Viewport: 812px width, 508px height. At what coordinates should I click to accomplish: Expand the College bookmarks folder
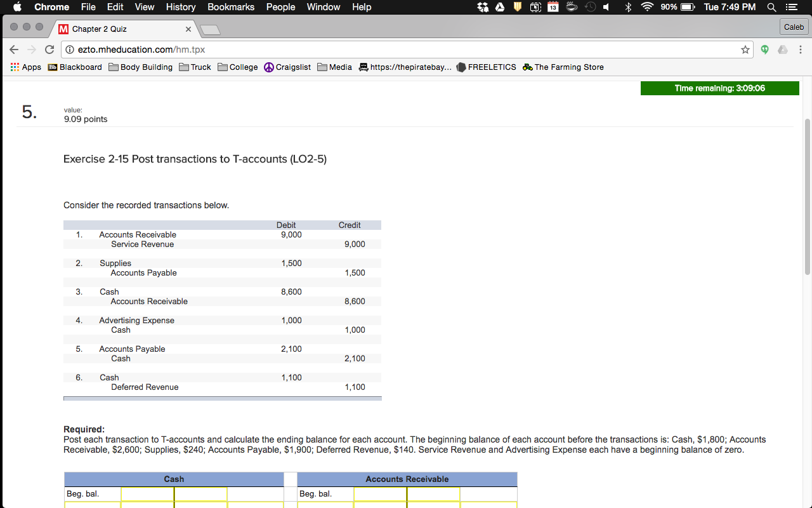pyautogui.click(x=237, y=67)
